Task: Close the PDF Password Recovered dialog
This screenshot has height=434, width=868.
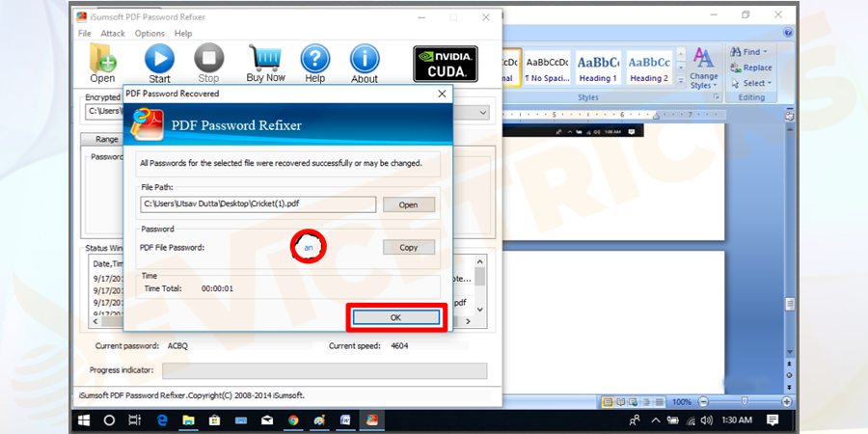Action: (x=442, y=95)
